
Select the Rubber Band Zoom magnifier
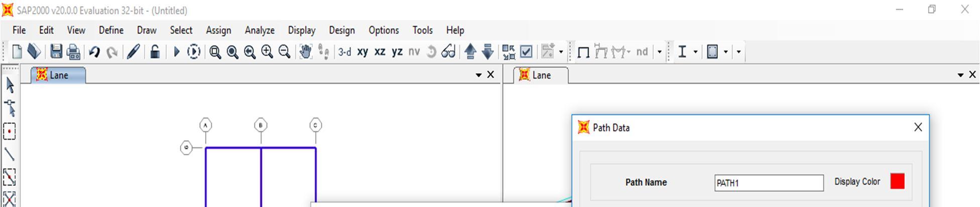click(x=215, y=52)
